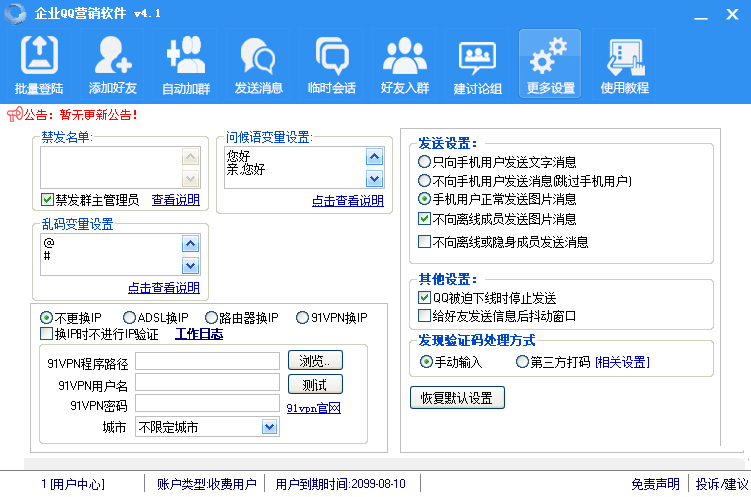The height and width of the screenshot is (497, 751).
Task: Open the 建讨论组 create discussion group icon
Action: click(x=478, y=64)
